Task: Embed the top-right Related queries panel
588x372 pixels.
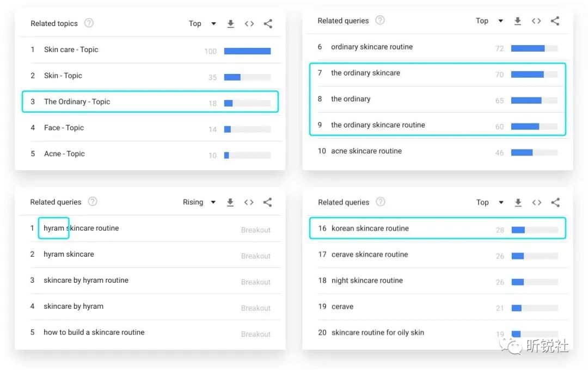Action: [x=536, y=21]
